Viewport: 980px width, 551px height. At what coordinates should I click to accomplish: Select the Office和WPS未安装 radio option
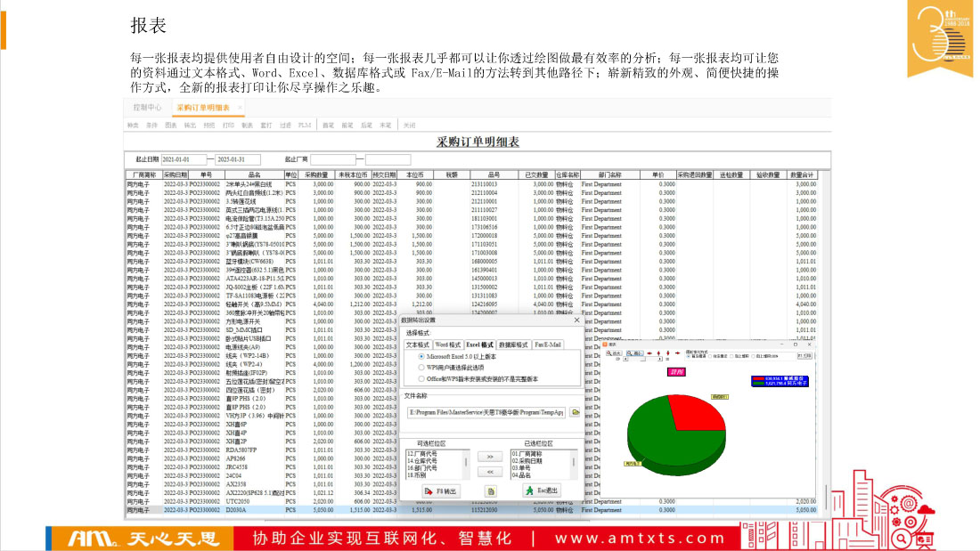tap(421, 377)
